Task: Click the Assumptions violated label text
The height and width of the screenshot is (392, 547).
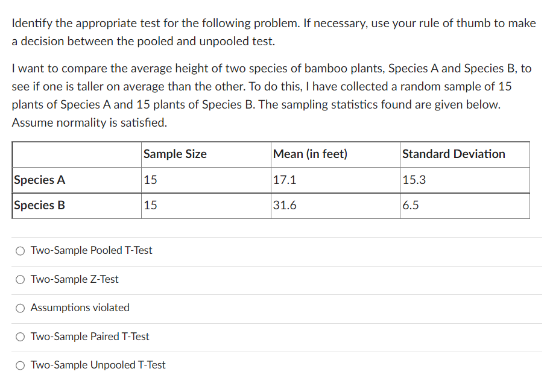Action: click(x=80, y=308)
